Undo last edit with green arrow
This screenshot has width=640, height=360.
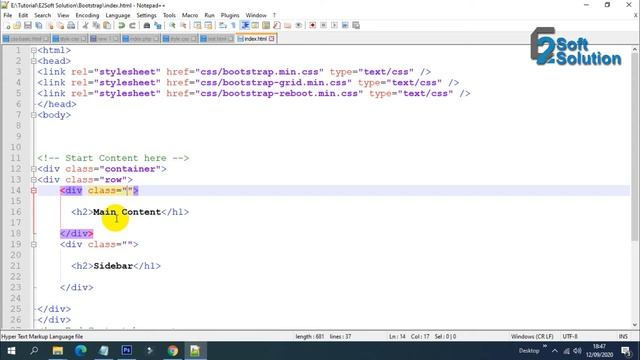click(x=121, y=25)
